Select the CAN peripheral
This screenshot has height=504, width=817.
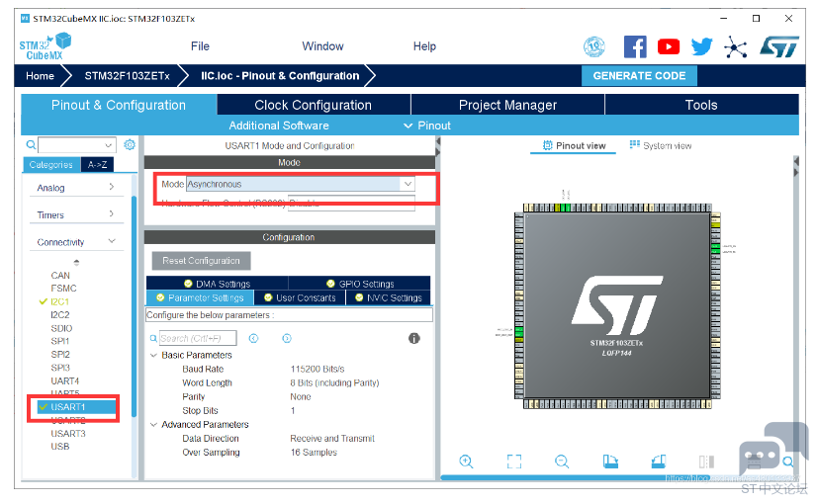(x=60, y=276)
